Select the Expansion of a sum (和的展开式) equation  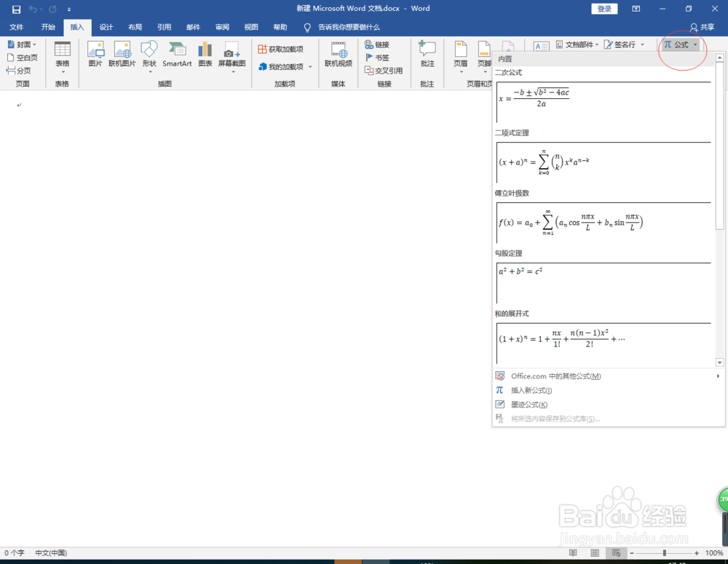pyautogui.click(x=604, y=343)
